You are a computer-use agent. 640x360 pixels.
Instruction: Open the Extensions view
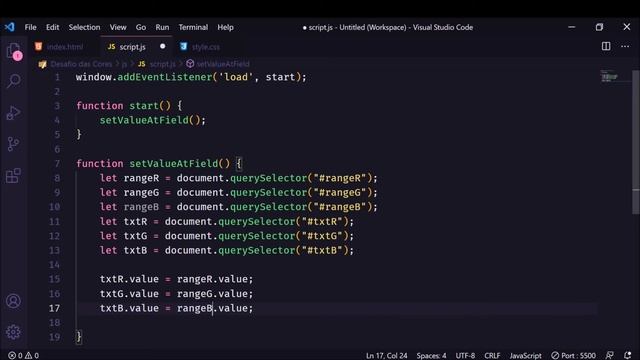click(13, 176)
